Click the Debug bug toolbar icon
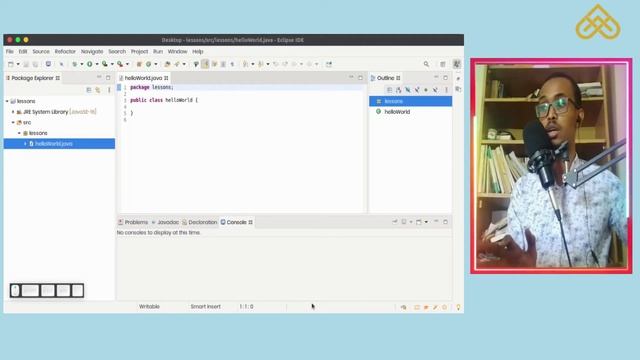 coord(74,64)
